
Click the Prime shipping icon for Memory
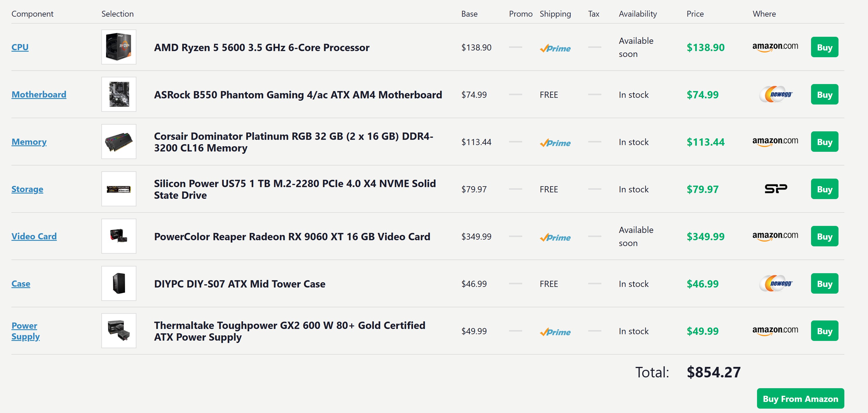(555, 143)
